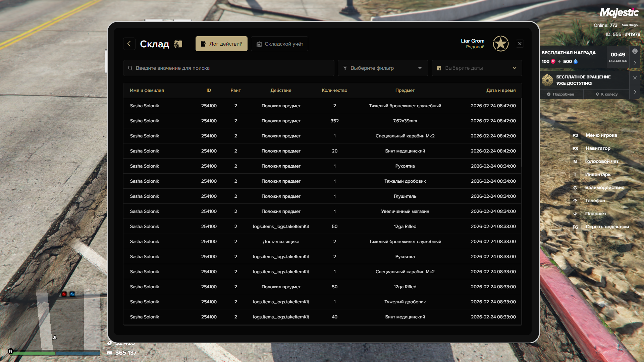Image resolution: width=644 pixels, height=362 pixels.
Task: Switch to Складской учёт tab
Action: 279,44
